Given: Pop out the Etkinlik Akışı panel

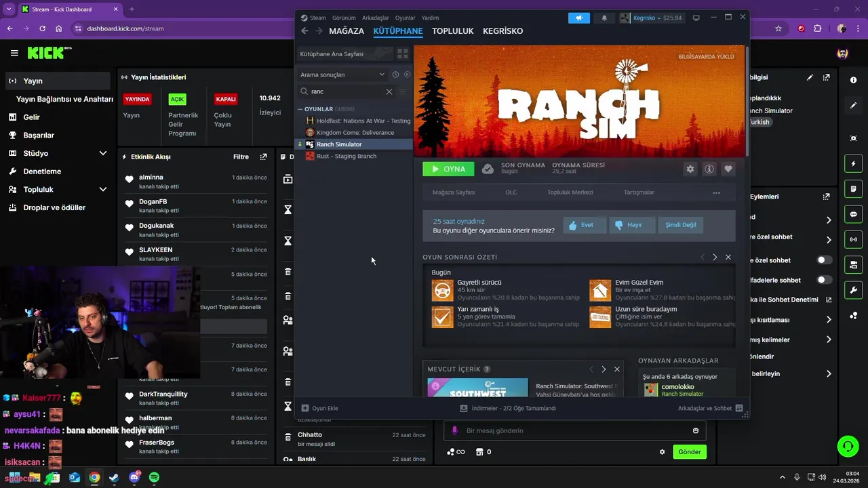Looking at the screenshot, I should tap(264, 157).
